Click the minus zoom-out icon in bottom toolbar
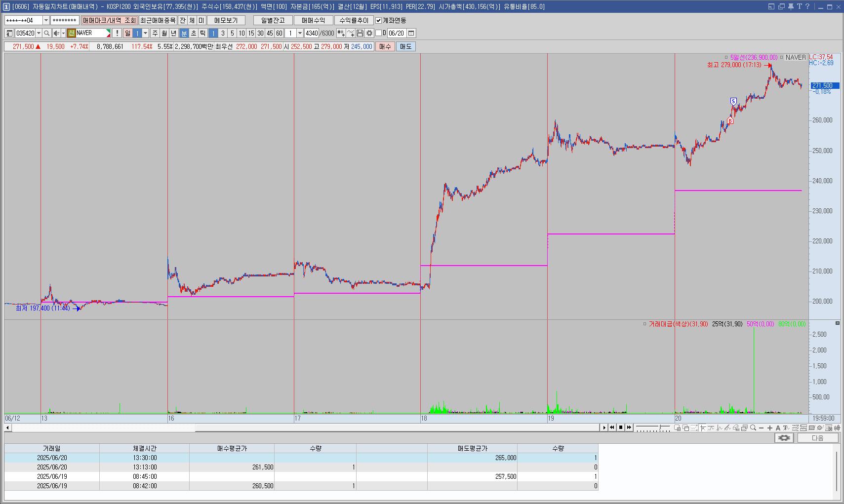The width and height of the screenshot is (844, 504). pyautogui.click(x=762, y=427)
